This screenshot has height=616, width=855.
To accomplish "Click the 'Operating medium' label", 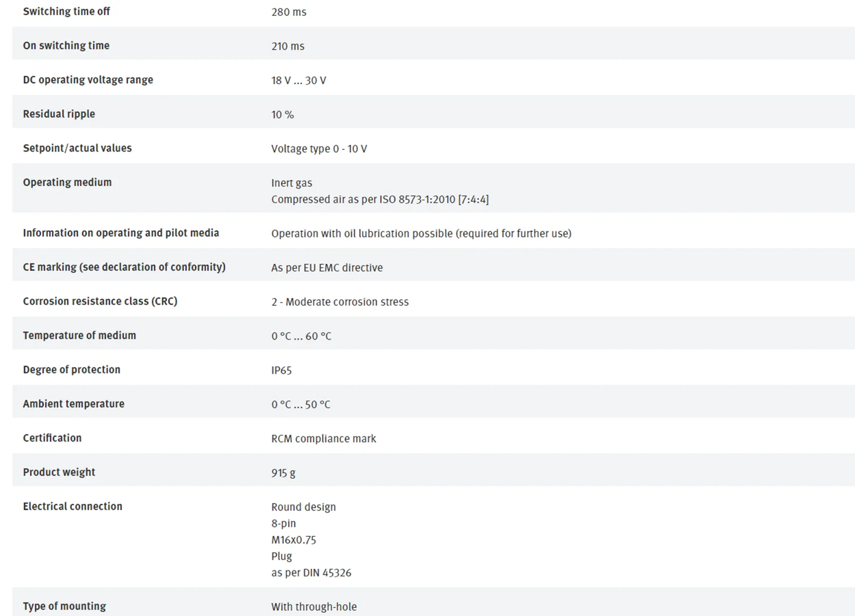I will (x=67, y=182).
